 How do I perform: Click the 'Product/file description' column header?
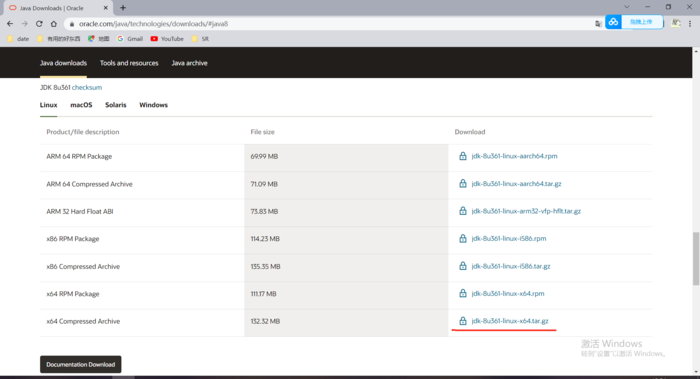pos(83,132)
